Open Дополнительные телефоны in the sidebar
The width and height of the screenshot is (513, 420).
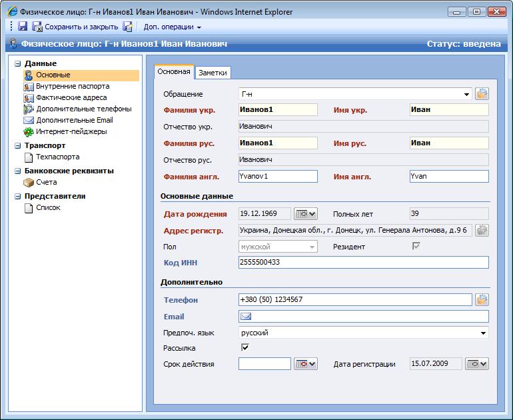[83, 109]
